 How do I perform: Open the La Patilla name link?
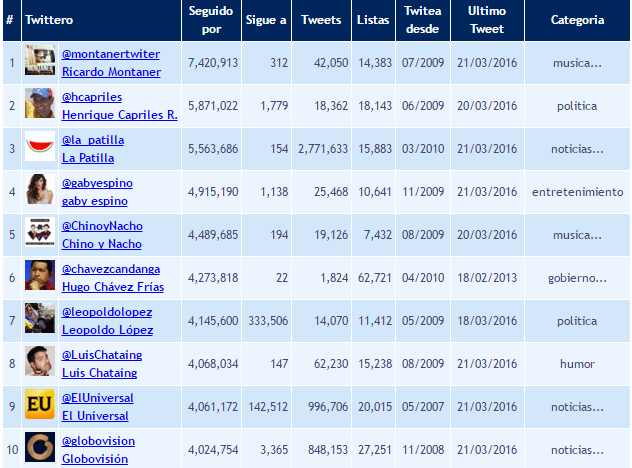tap(88, 158)
